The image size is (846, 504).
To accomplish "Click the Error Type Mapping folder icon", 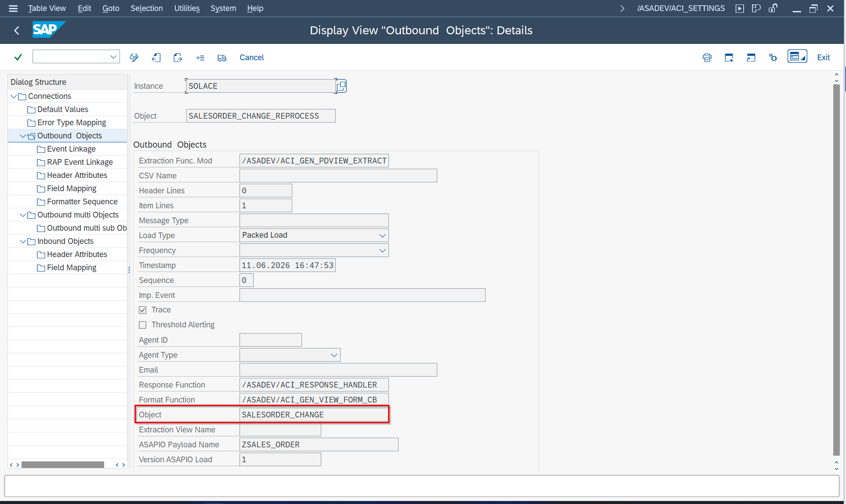I will 31,123.
